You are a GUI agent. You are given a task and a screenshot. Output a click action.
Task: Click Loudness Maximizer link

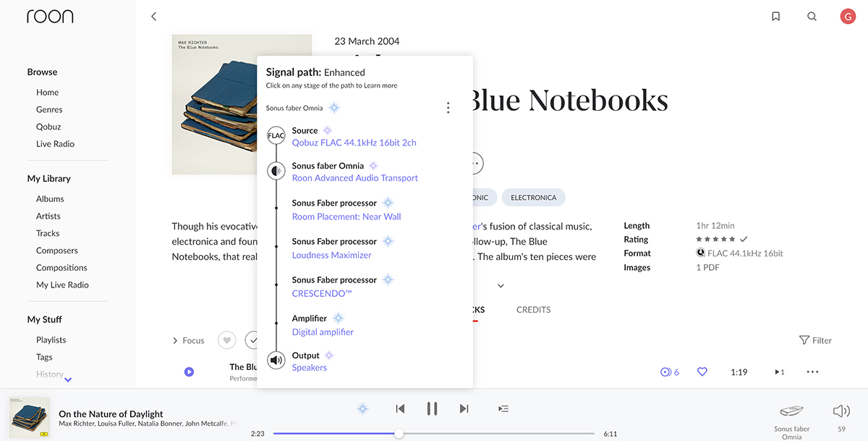(x=332, y=255)
